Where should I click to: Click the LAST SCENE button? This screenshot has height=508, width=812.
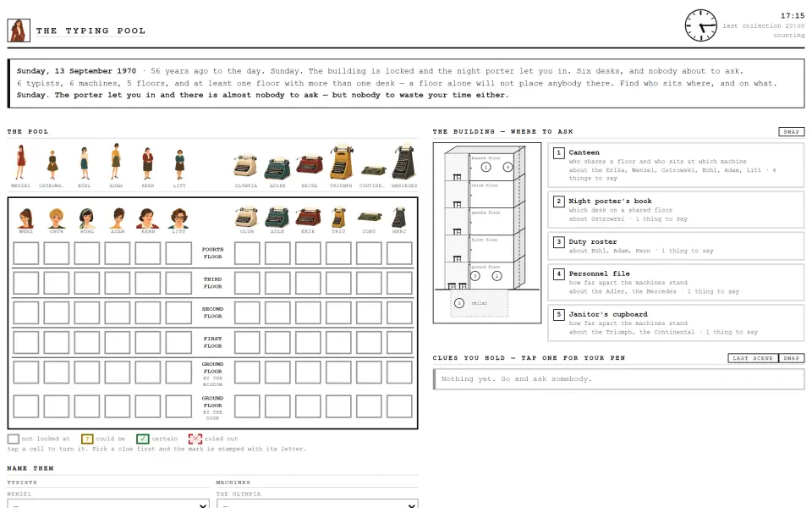tap(753, 358)
